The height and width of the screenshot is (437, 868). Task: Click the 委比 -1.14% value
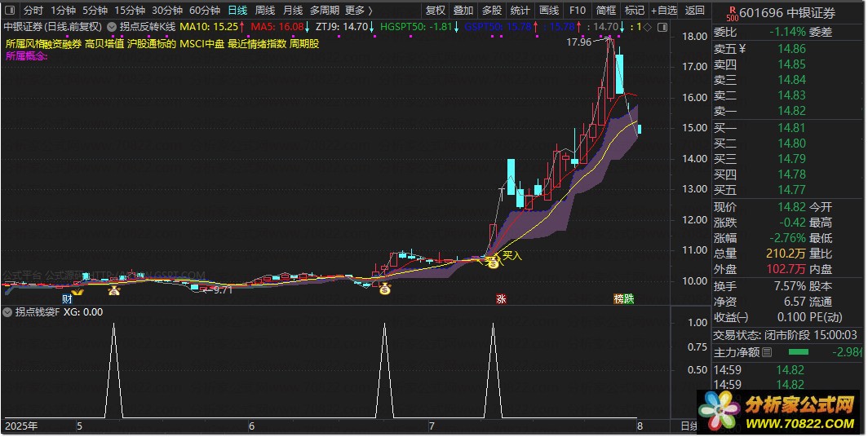pos(787,32)
